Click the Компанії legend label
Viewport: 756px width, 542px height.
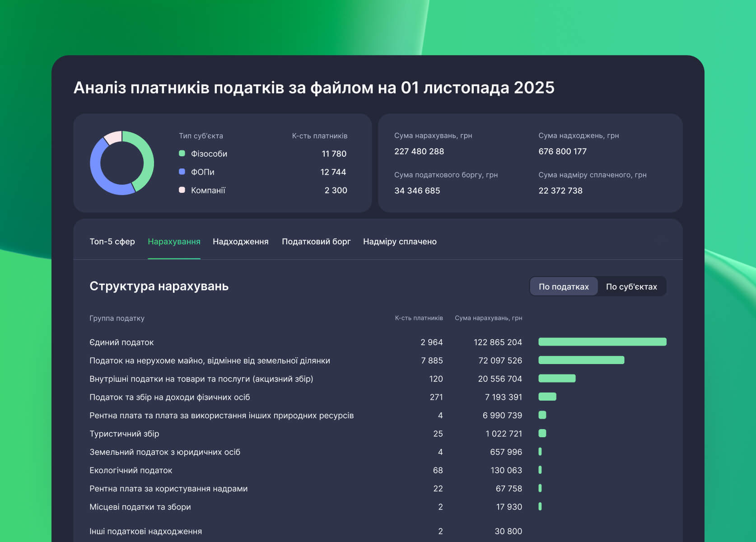208,190
